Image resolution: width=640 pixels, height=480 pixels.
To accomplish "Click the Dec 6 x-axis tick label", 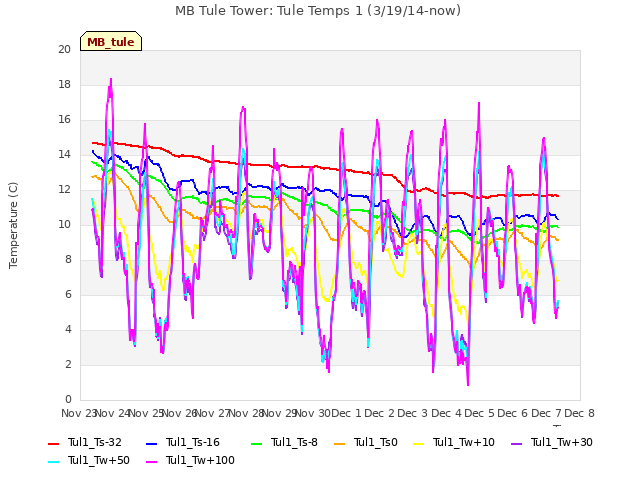I will click(x=513, y=413).
